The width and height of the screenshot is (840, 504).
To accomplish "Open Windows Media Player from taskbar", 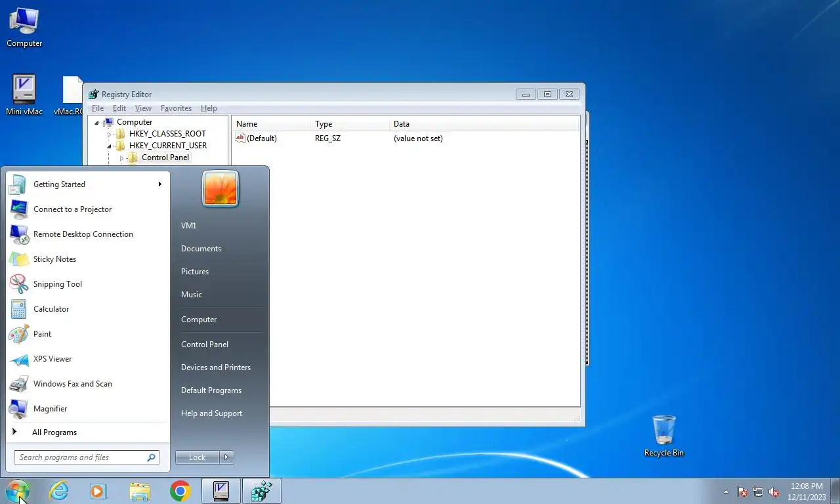I will click(98, 491).
